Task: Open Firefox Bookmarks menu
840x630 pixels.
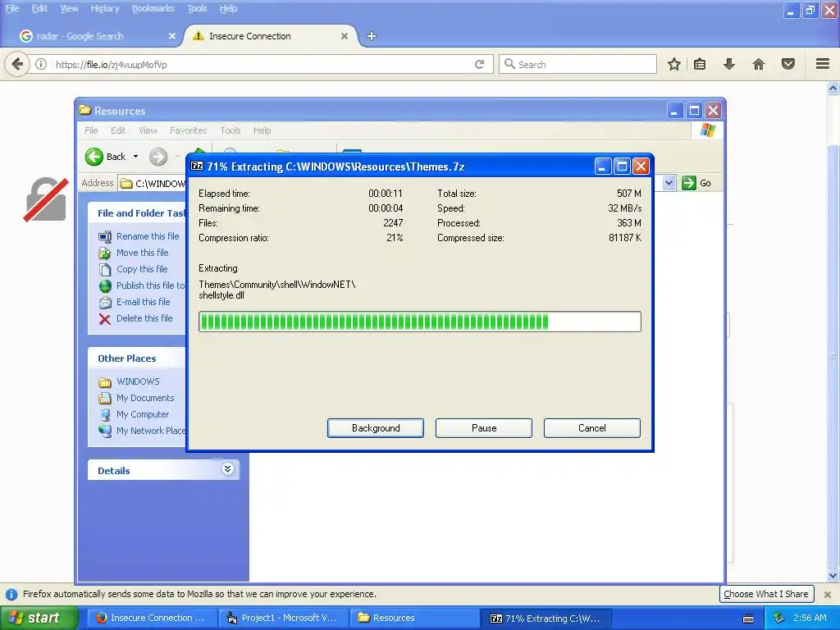Action: [x=153, y=8]
